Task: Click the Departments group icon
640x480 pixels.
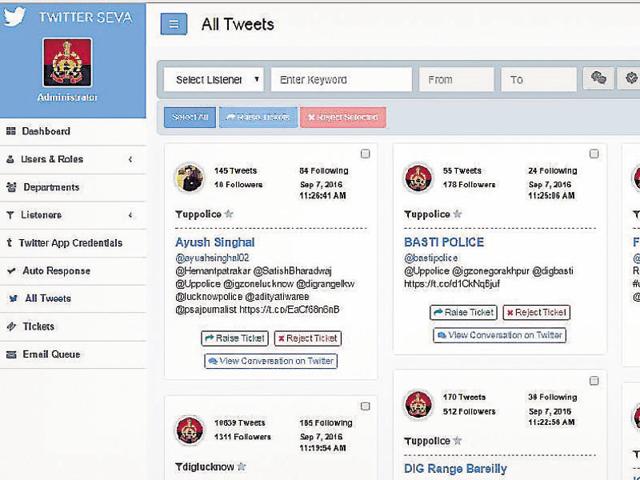Action: pyautogui.click(x=12, y=187)
